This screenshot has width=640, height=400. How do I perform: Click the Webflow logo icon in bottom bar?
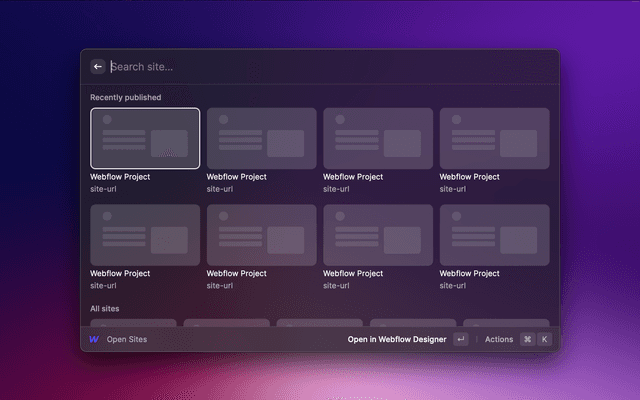pos(94,339)
